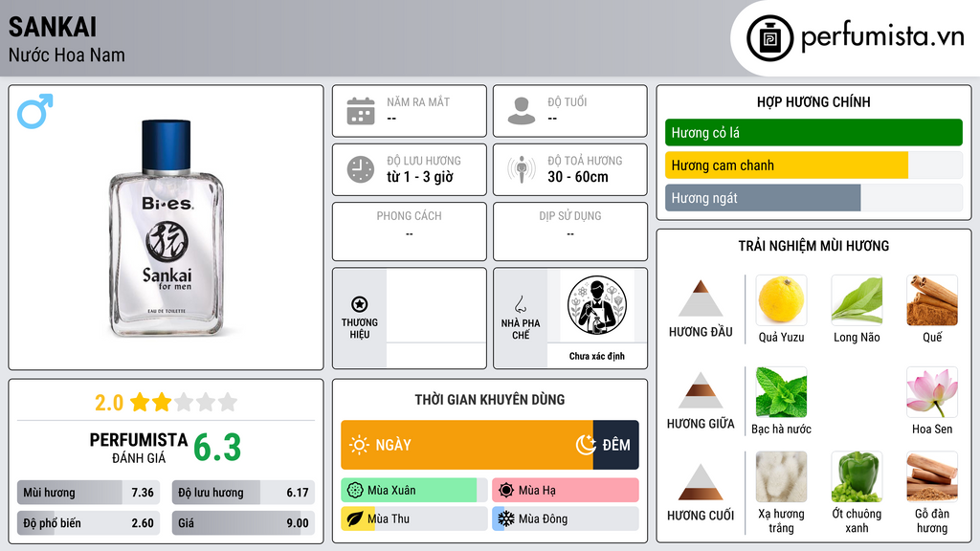
Task: Click the Phong cách card
Action: (x=410, y=231)
